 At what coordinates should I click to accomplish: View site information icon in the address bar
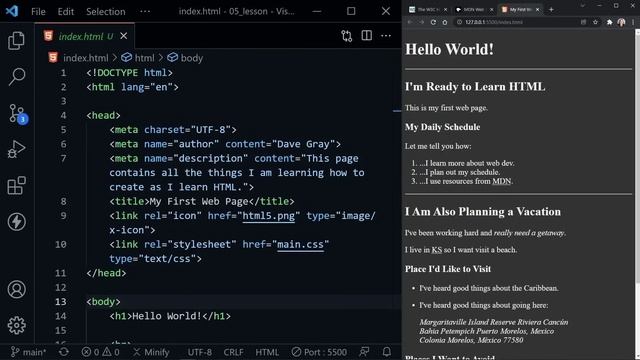[460, 22]
